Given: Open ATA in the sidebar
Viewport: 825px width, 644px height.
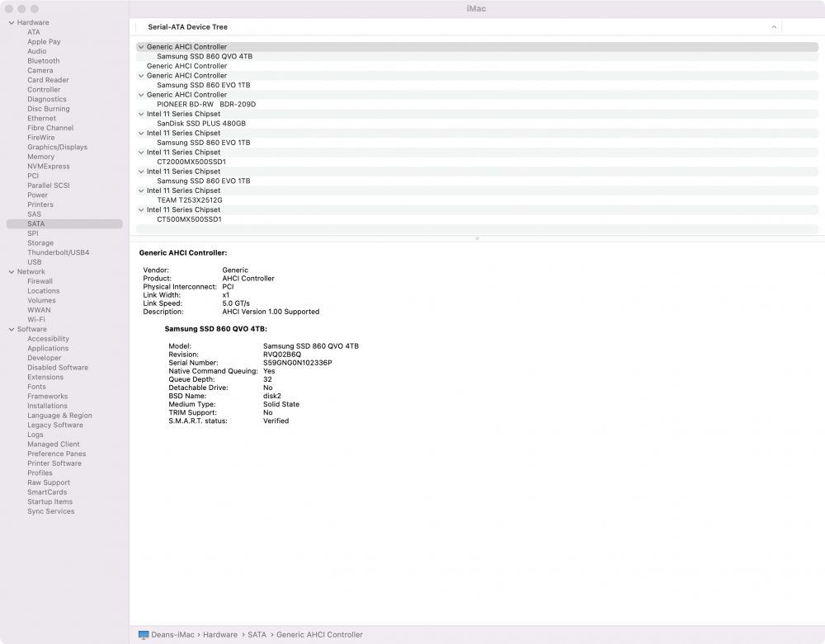Looking at the screenshot, I should (x=34, y=32).
